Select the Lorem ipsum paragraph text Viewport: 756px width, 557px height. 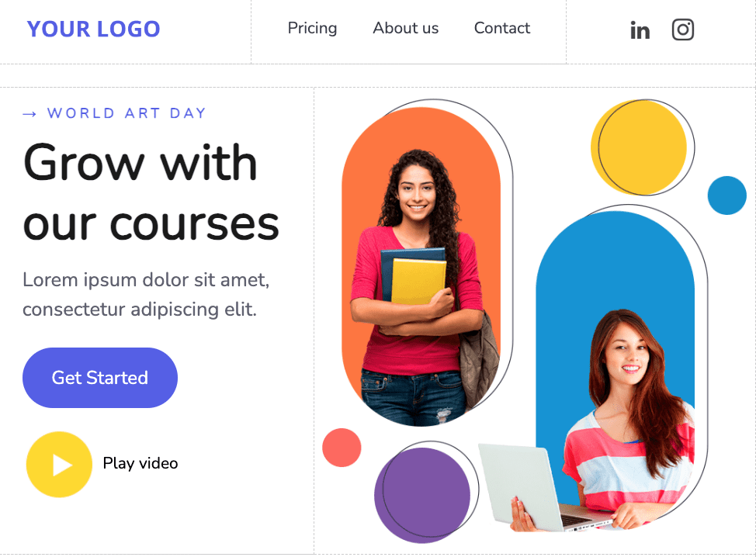point(146,294)
